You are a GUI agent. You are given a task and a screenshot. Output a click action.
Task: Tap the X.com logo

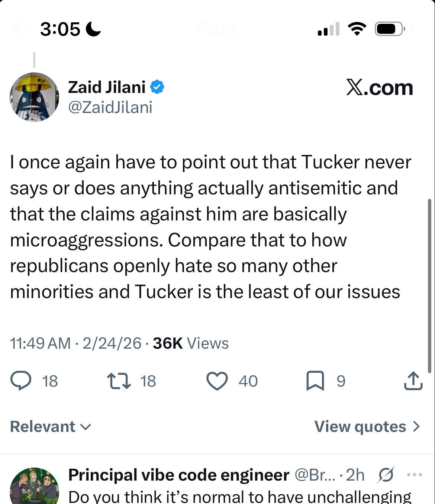pyautogui.click(x=379, y=88)
